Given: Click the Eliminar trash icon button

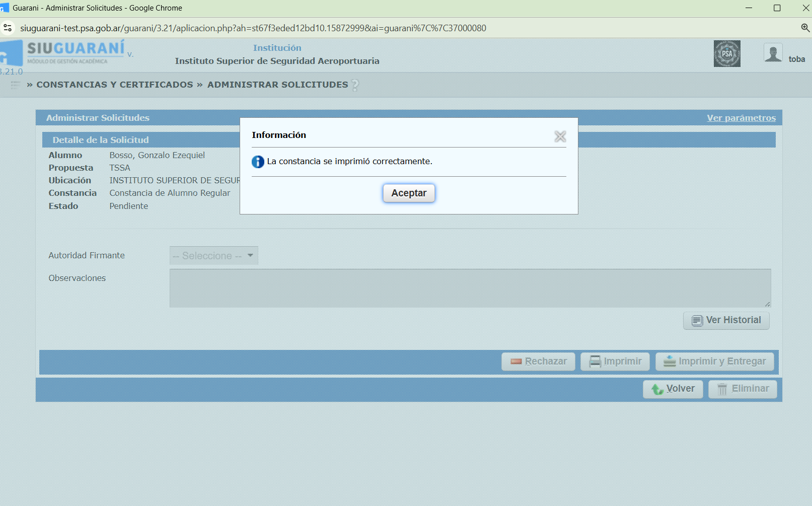Looking at the screenshot, I should [743, 389].
